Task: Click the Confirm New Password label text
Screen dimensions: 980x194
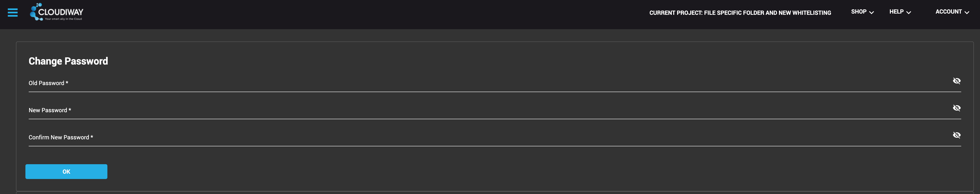Action: tap(60, 137)
